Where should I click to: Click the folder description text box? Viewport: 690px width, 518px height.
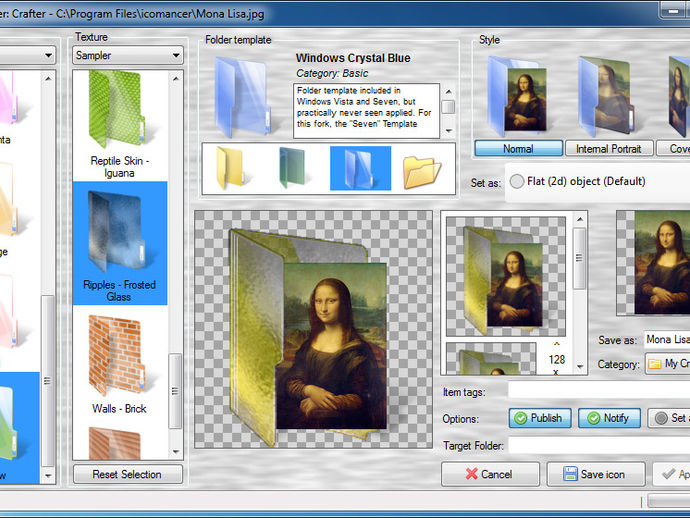click(x=367, y=111)
